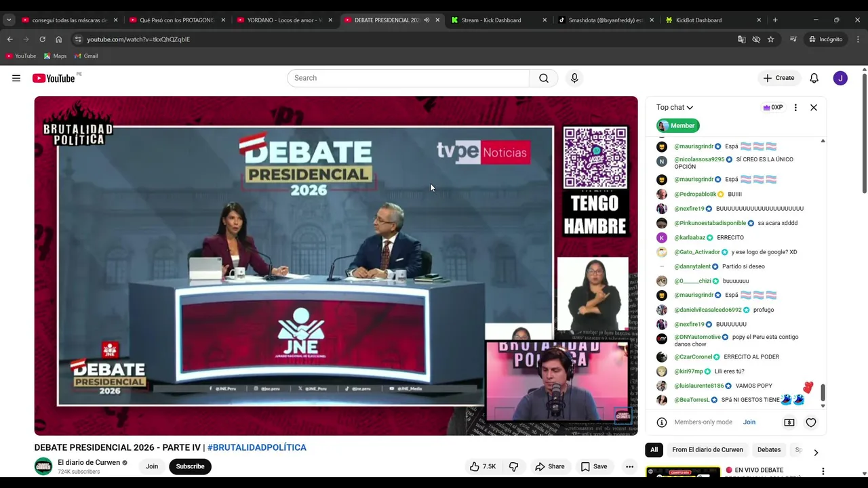Click Join link in members-only chat bar
This screenshot has height=488, width=868.
(x=749, y=422)
